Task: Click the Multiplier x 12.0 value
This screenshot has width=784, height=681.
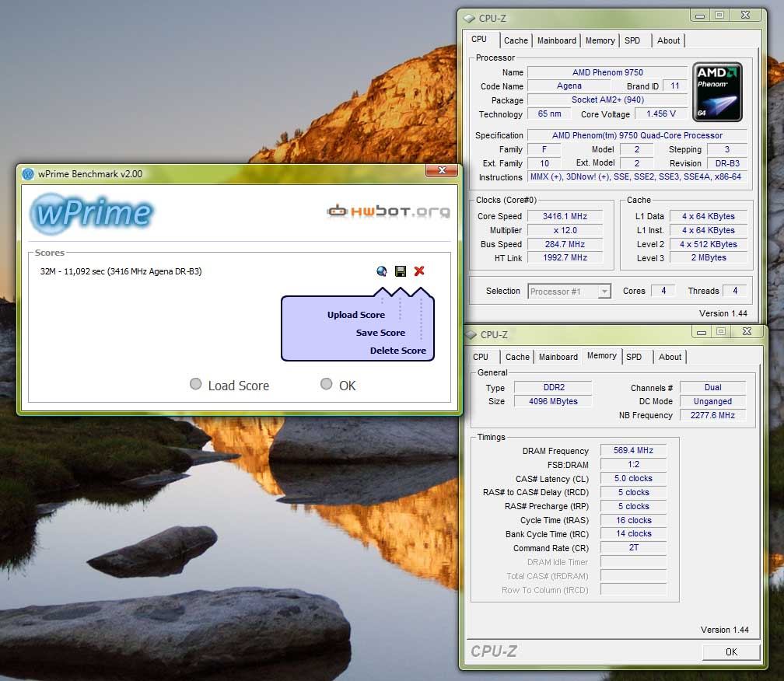Action: (565, 230)
